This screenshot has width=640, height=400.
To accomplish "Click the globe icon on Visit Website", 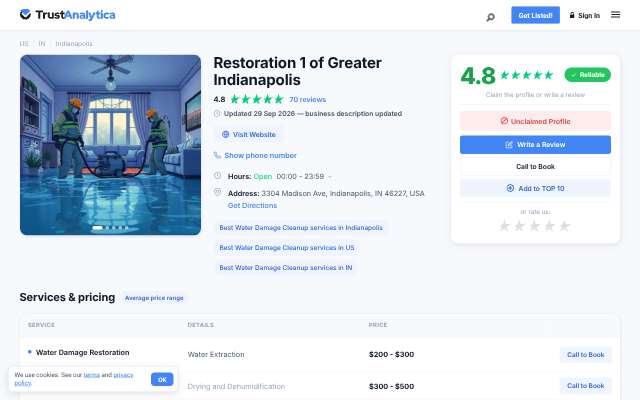I will [225, 134].
